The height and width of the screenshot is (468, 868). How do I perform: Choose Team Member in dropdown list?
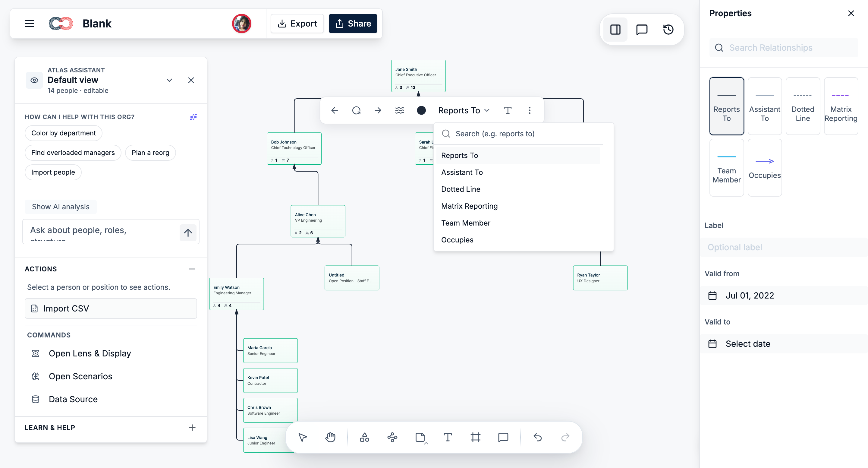click(x=518, y=223)
